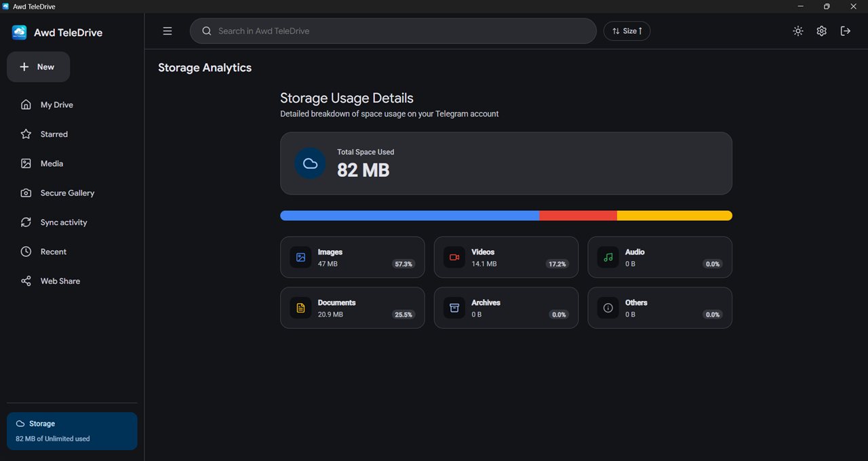Click the Starred star icon
This screenshot has width=868, height=461.
26,134
